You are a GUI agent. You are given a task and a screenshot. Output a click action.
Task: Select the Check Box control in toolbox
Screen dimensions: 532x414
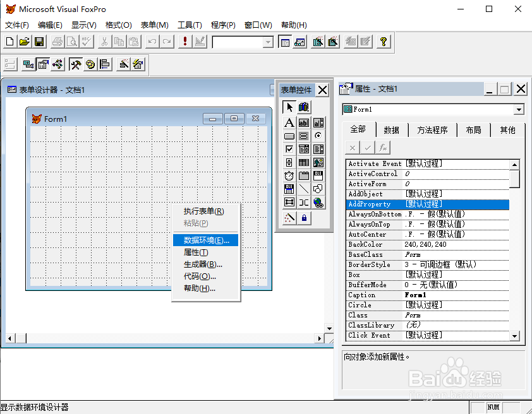tap(289, 150)
